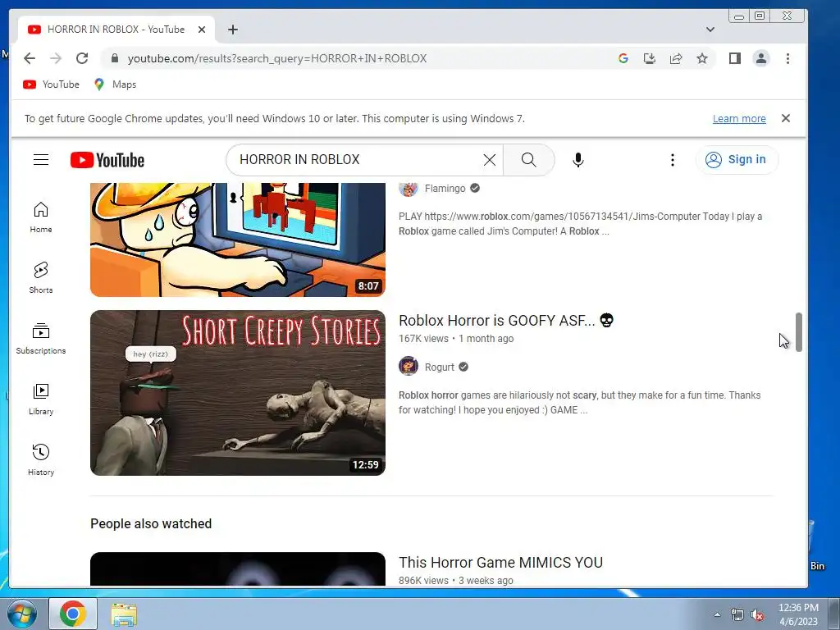This screenshot has height=630, width=840.
Task: Reload the page
Action: tap(82, 58)
